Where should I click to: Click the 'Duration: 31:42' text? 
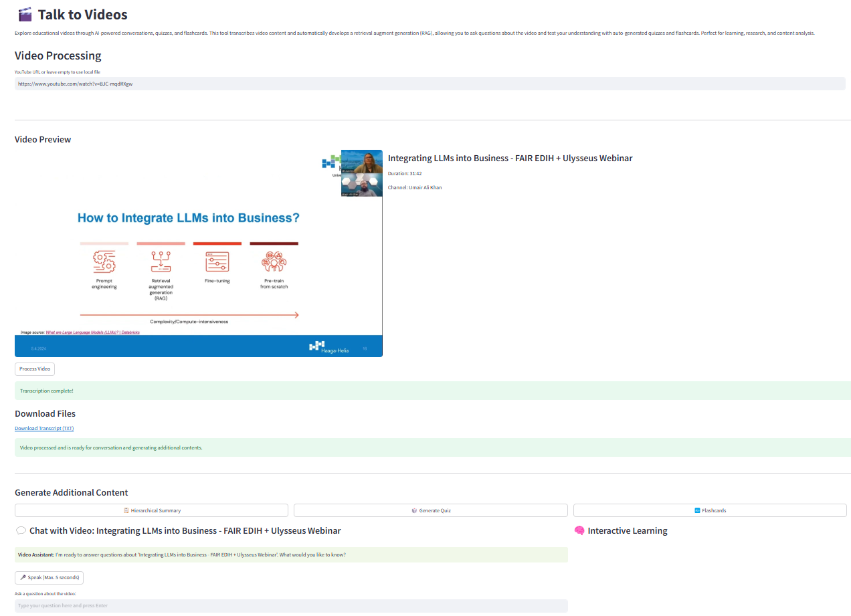click(x=405, y=173)
